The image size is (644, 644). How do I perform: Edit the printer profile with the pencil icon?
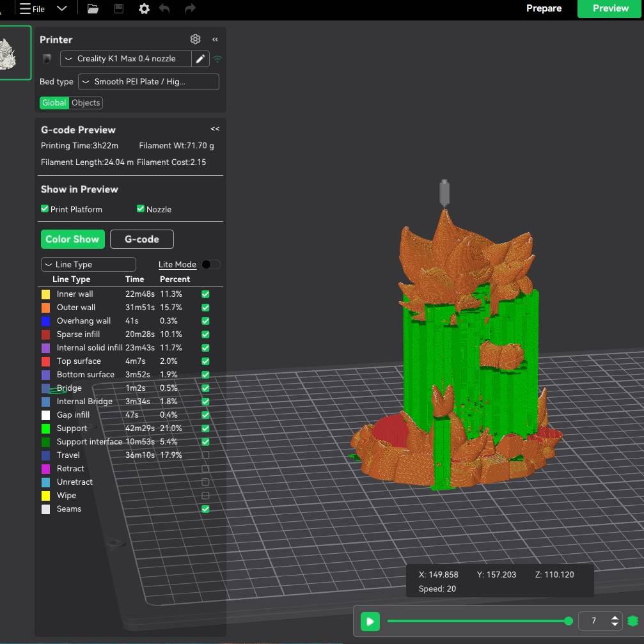[200, 58]
